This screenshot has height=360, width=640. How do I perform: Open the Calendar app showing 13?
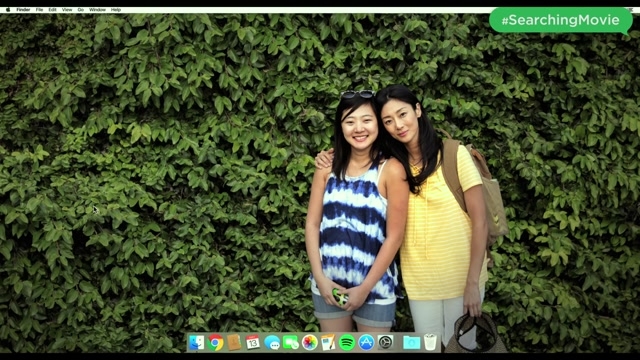pos(253,342)
